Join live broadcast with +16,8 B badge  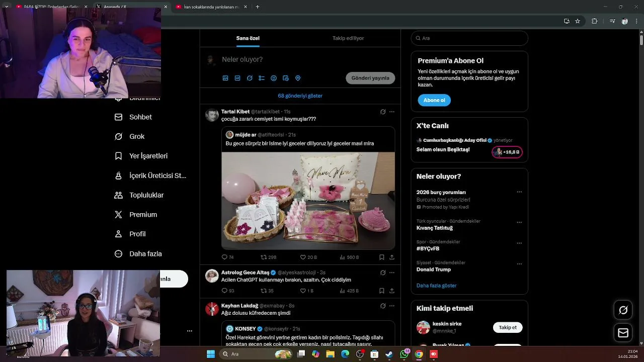coord(507,152)
